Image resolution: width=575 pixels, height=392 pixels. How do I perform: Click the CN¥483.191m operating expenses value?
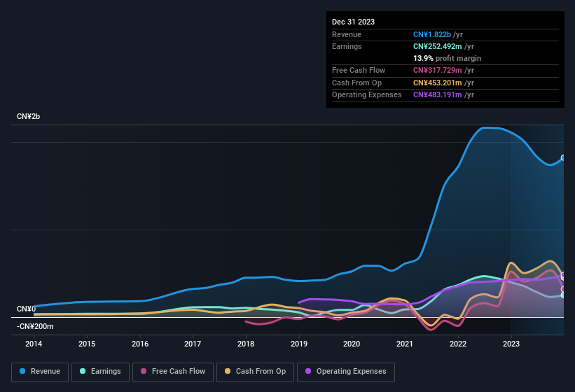click(438, 95)
